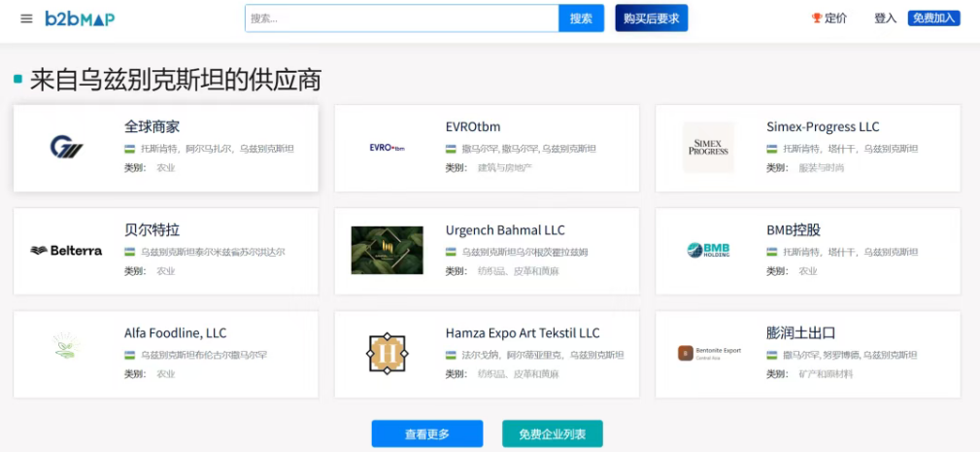Click the 免费加入 join button
Image resolution: width=980 pixels, height=452 pixels.
click(x=933, y=18)
